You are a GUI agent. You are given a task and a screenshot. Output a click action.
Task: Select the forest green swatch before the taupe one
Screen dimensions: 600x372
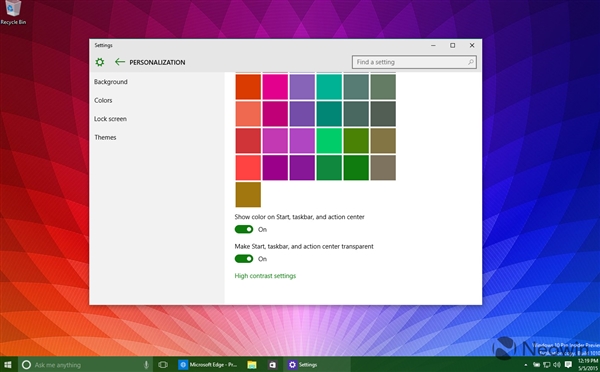pyautogui.click(x=356, y=167)
